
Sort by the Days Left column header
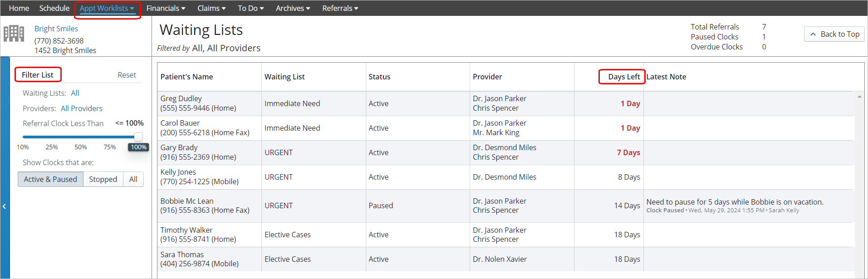[624, 77]
